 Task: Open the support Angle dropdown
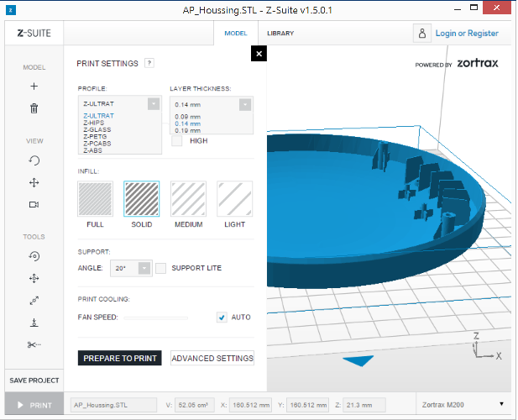131,268
